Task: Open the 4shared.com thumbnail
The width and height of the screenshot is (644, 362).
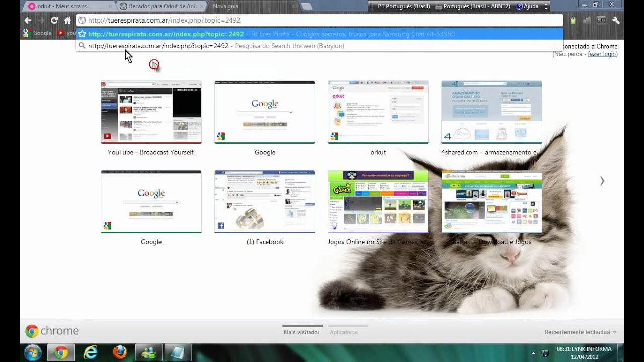Action: (x=492, y=112)
